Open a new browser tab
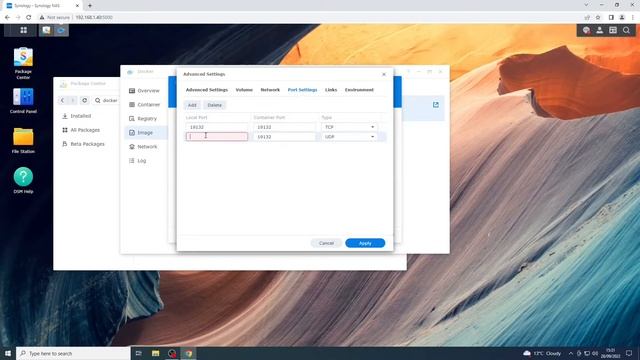Image resolution: width=640 pixels, height=360 pixels. [90, 6]
